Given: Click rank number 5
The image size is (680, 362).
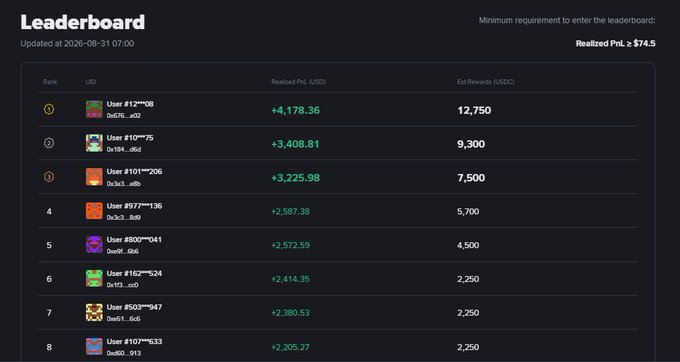Looking at the screenshot, I should (x=49, y=245).
